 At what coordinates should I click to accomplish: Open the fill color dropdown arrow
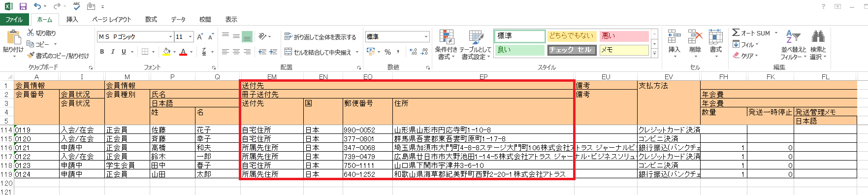(174, 52)
